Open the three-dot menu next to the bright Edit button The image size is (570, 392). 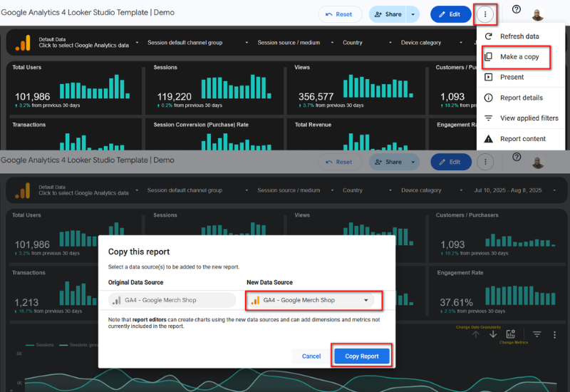(x=485, y=14)
